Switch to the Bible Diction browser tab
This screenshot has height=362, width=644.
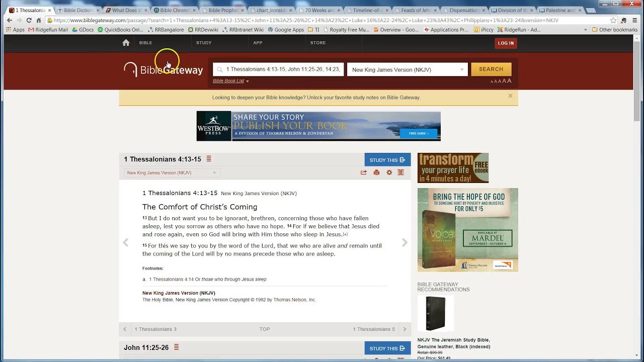pyautogui.click(x=78, y=10)
